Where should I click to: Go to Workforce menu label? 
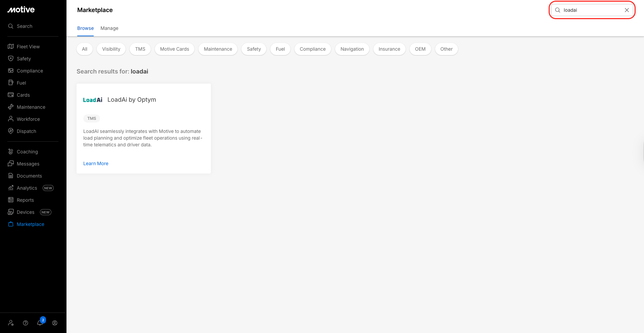pos(28,119)
